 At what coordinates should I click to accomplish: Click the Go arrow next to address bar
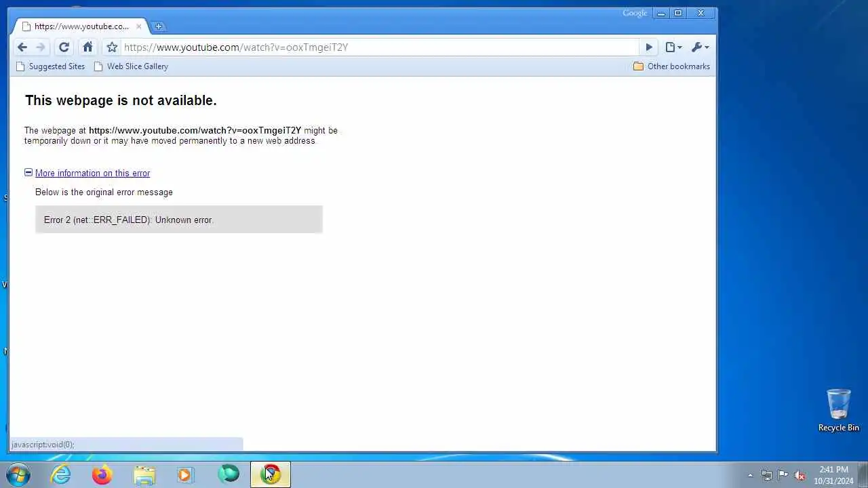click(648, 47)
